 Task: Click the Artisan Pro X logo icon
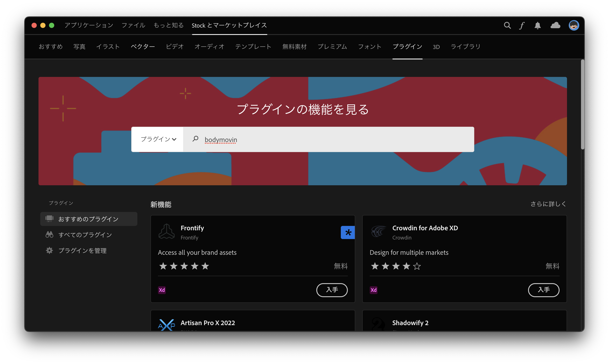(x=166, y=325)
